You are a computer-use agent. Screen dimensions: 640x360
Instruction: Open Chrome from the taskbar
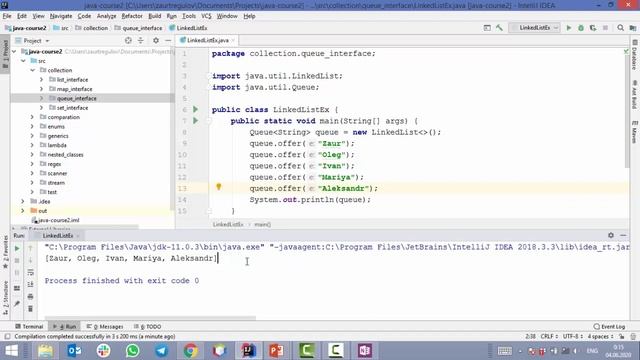click(190, 351)
